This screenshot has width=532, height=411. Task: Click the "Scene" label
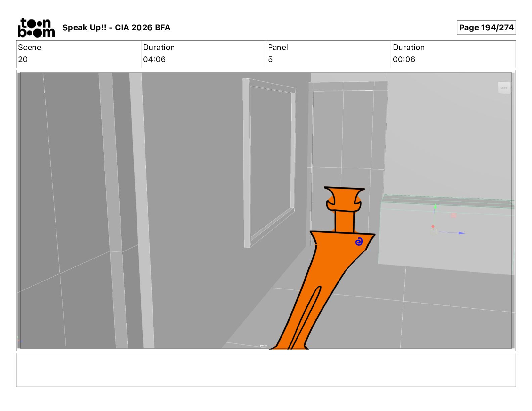30,47
